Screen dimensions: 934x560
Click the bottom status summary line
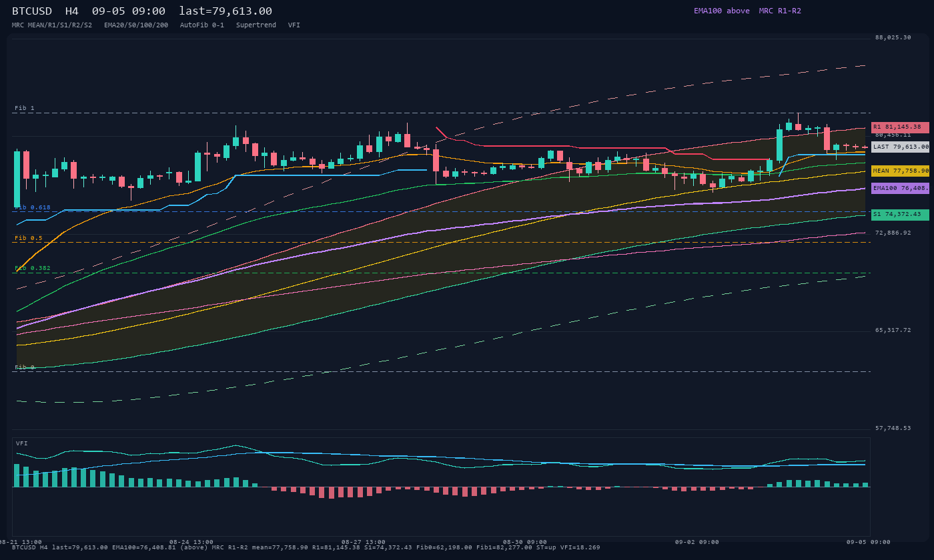coord(306,547)
